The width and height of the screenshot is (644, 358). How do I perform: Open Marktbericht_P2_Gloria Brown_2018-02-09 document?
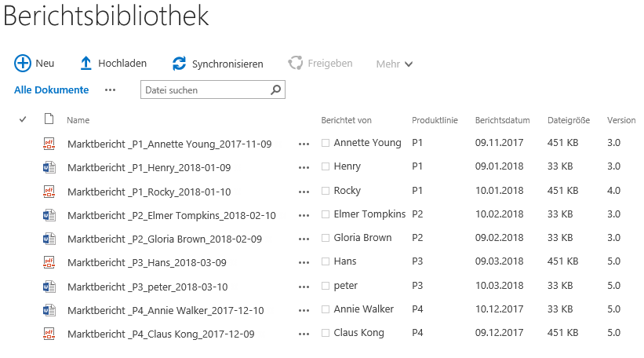click(x=165, y=239)
